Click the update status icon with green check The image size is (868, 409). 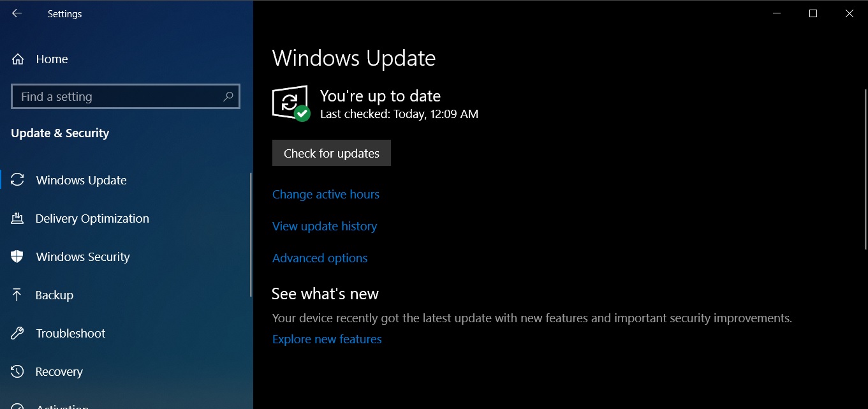(x=291, y=103)
